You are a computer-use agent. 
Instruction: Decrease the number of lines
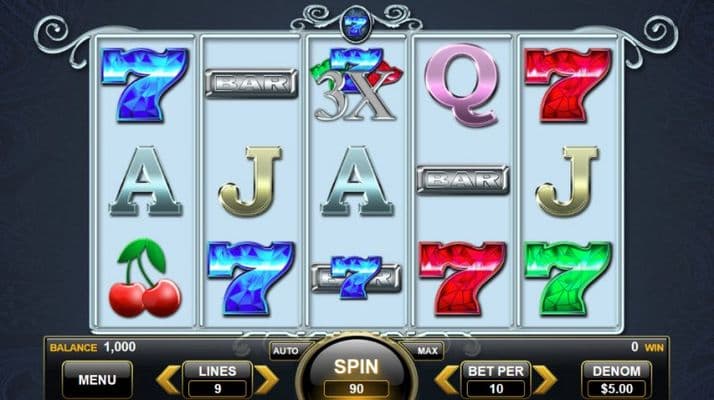168,379
